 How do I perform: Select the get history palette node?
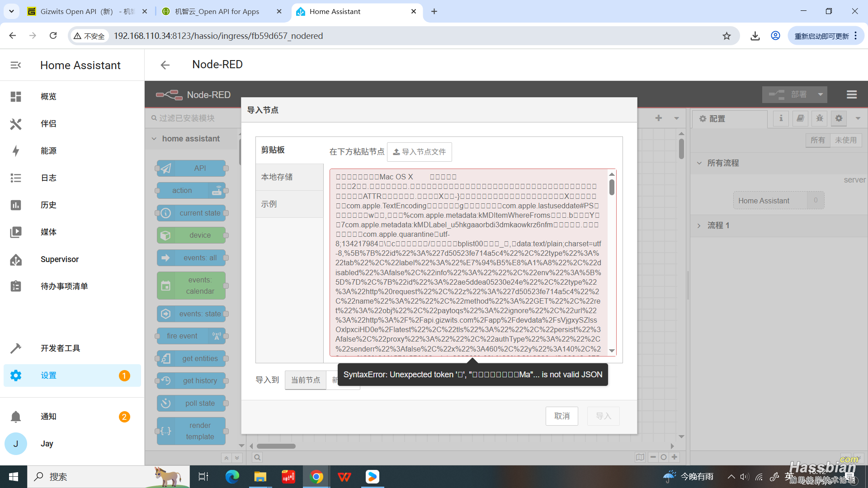[x=191, y=381]
